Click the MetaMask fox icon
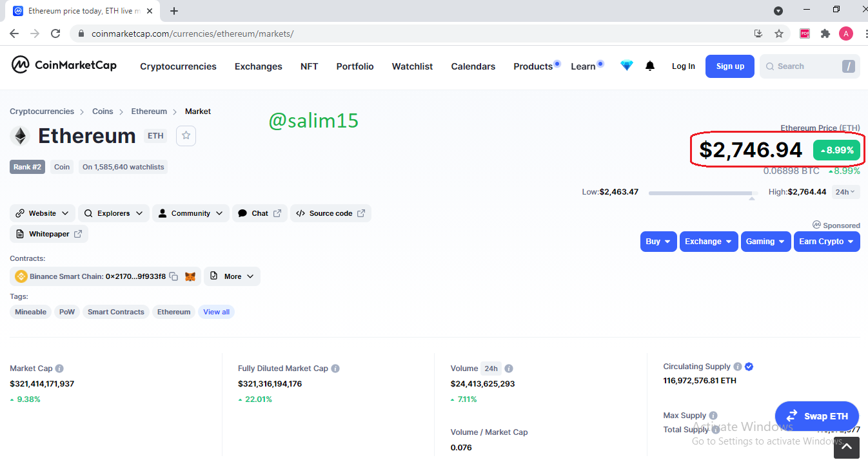 190,276
